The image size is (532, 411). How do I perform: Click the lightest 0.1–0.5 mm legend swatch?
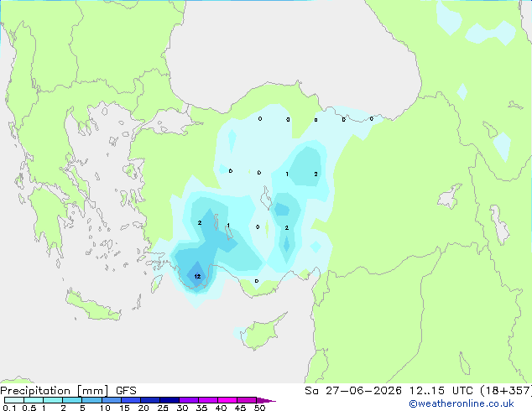(x=14, y=400)
